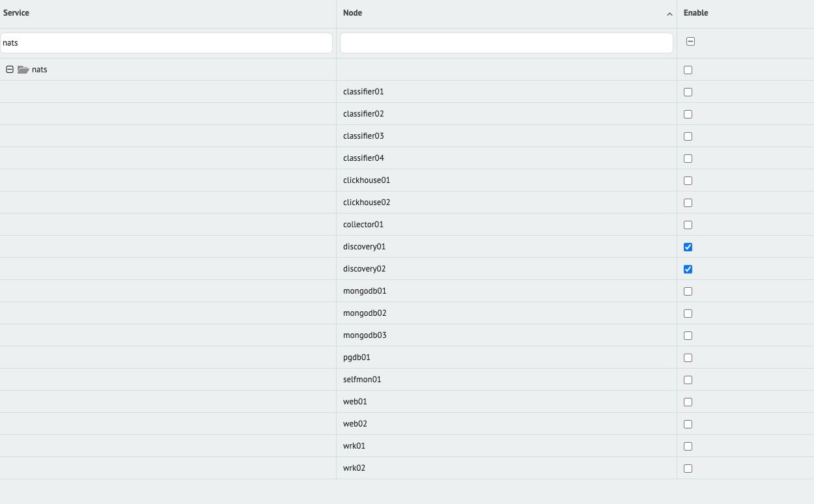Toggle the Node column sort arrow
This screenshot has width=814, height=504.
(x=669, y=14)
